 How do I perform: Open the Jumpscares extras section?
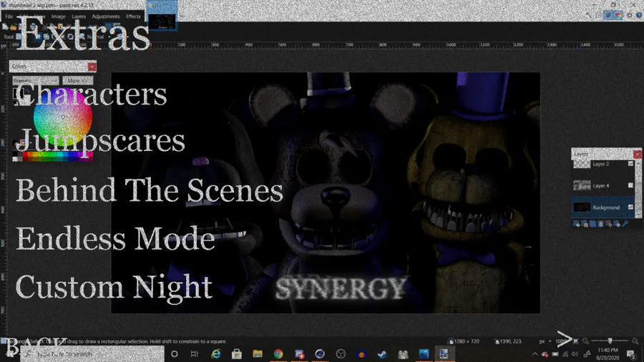point(100,142)
